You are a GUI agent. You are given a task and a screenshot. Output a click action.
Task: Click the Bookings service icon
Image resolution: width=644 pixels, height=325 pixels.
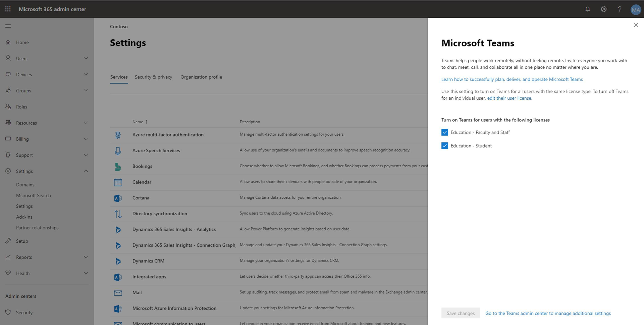(118, 166)
